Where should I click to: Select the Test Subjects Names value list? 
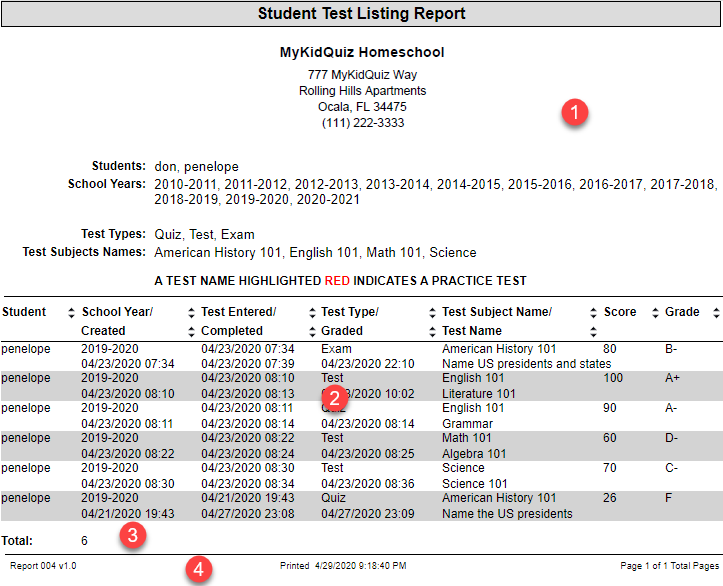click(x=315, y=253)
